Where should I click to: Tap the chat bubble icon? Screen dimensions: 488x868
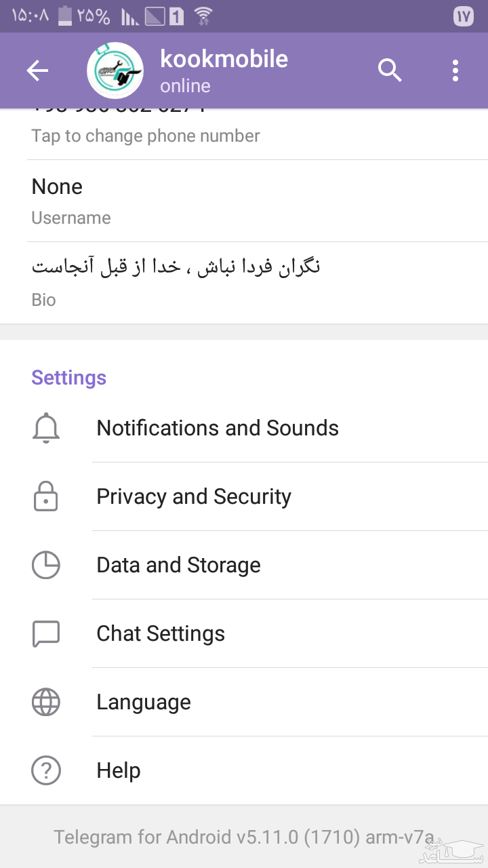[x=46, y=634]
